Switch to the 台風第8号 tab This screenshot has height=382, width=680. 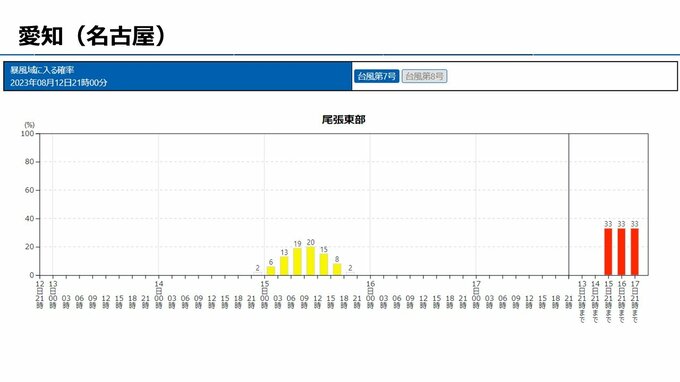tap(424, 76)
